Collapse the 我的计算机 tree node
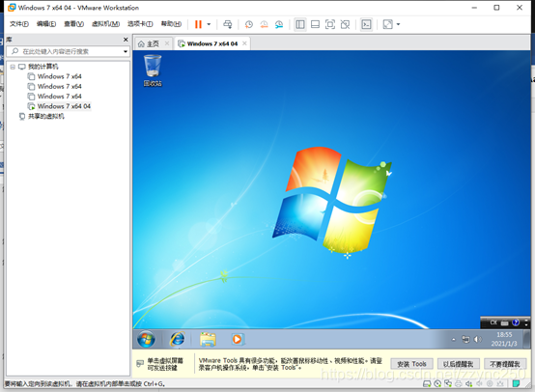Viewport: 535px width, 392px height. coord(13,67)
